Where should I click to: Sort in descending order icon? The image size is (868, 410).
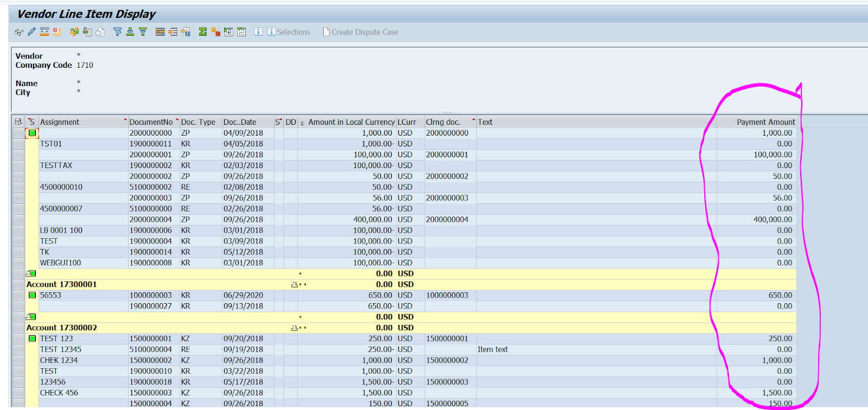[x=143, y=32]
